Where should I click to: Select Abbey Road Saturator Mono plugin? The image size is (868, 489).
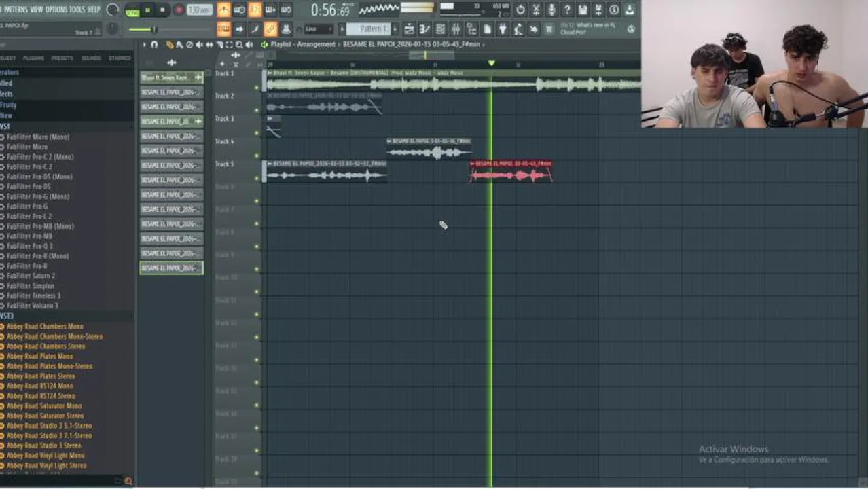(x=43, y=405)
